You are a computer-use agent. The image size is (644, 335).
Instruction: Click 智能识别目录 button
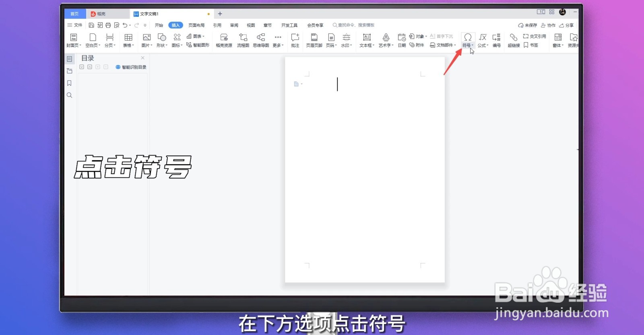coord(131,67)
